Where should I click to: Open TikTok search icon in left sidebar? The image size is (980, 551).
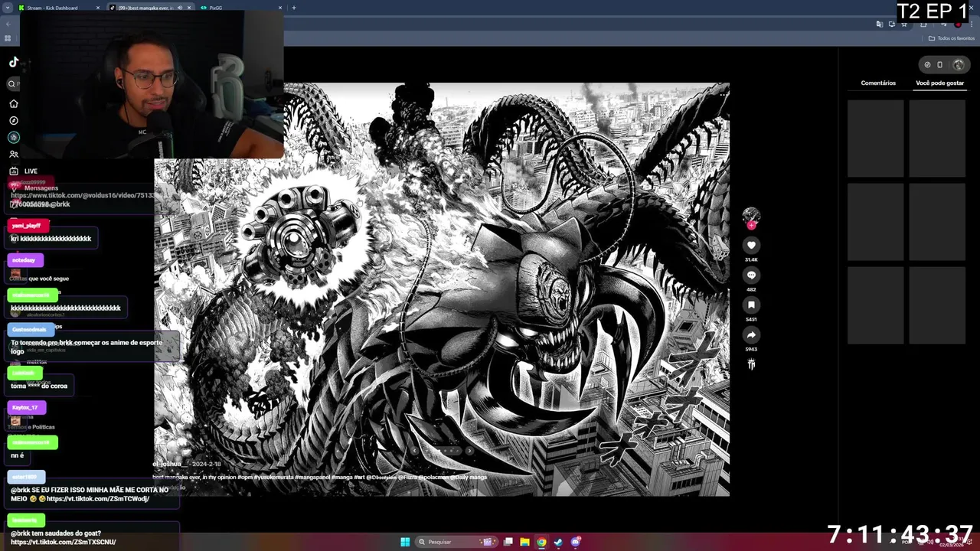[x=12, y=84]
